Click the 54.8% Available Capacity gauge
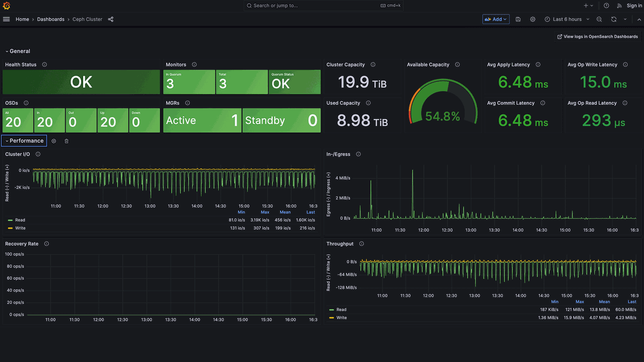 click(x=443, y=102)
